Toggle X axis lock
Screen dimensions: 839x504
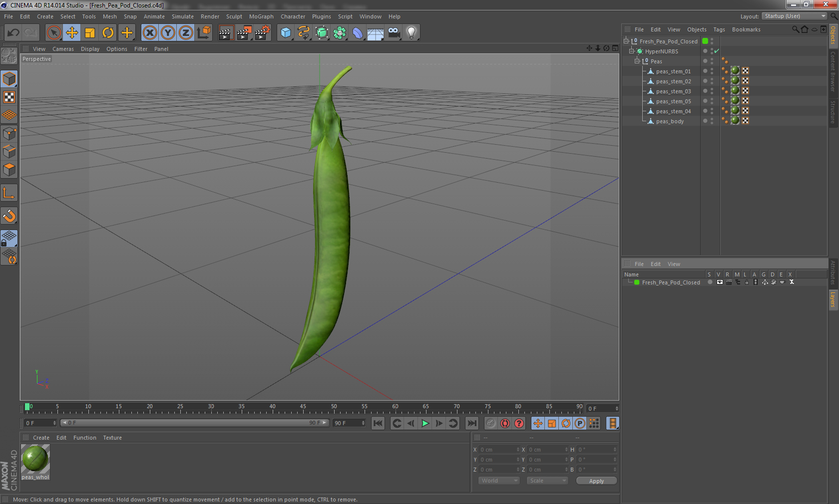[149, 33]
